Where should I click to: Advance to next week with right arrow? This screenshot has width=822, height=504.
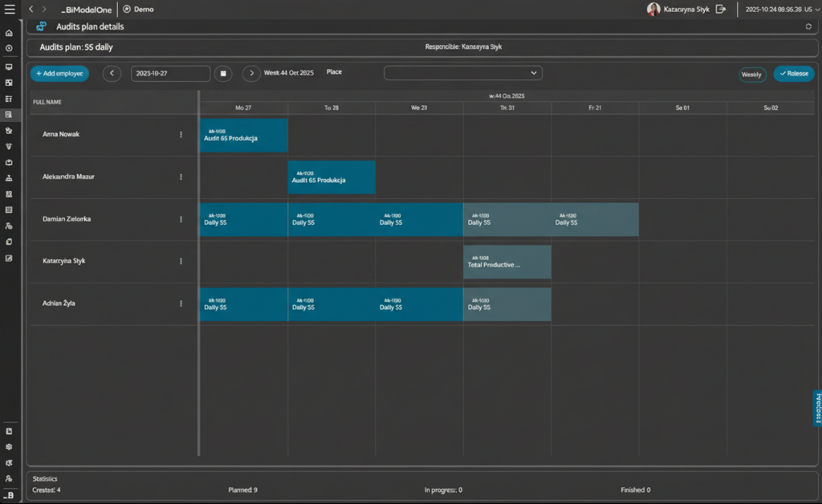[251, 73]
